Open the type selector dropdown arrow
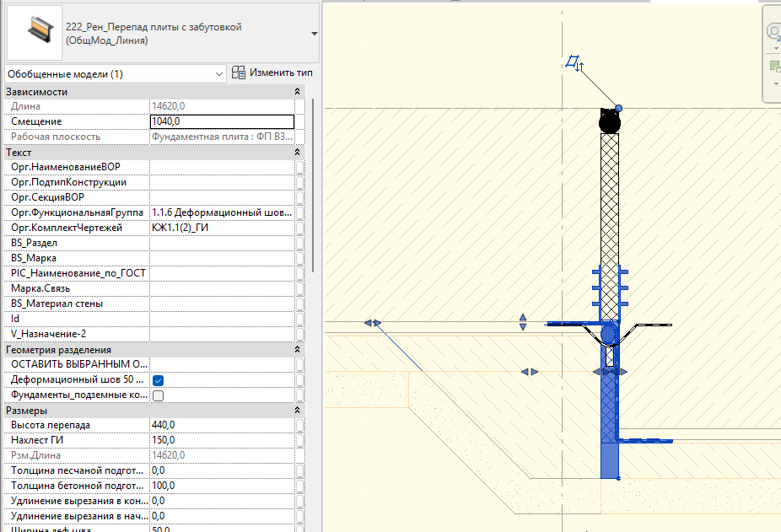This screenshot has height=532, width=781. click(x=314, y=34)
